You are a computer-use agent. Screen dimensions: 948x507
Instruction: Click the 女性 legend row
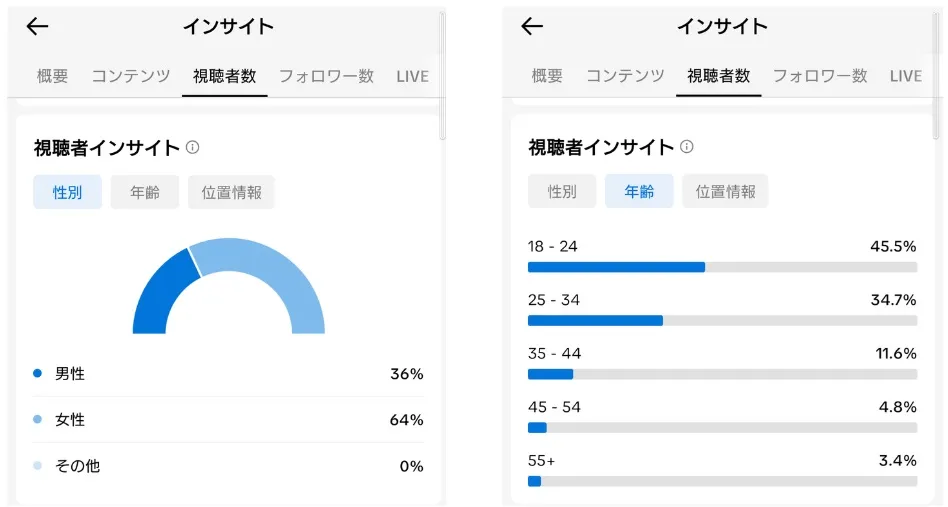(228, 420)
